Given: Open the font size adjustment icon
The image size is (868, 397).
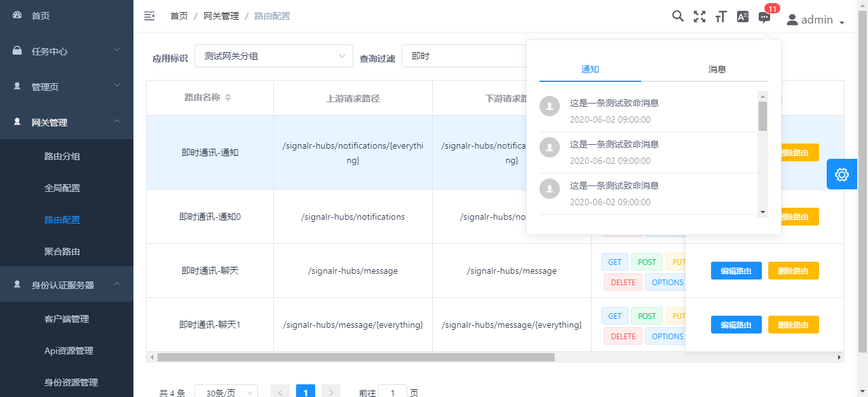Looking at the screenshot, I should [721, 17].
